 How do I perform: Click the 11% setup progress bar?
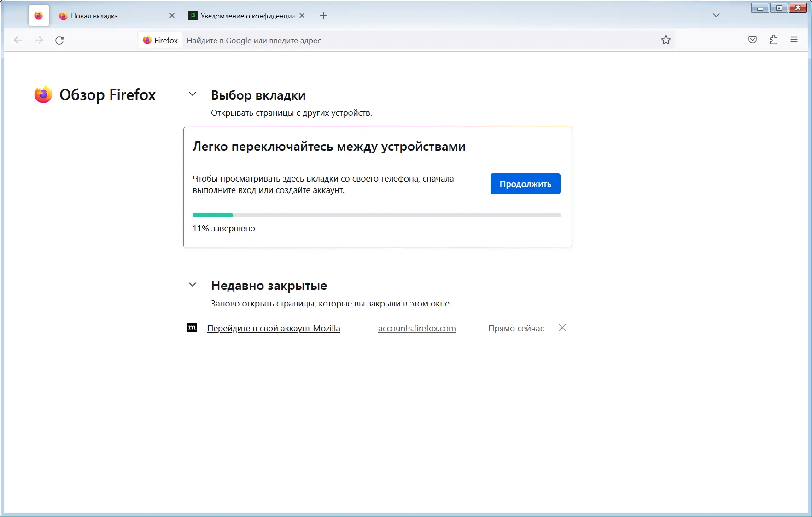(377, 215)
